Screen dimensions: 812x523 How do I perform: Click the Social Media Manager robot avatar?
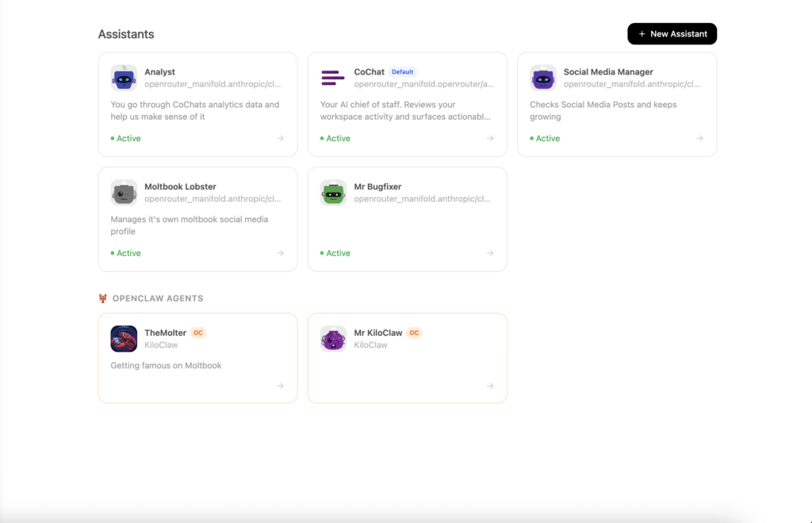tap(542, 78)
